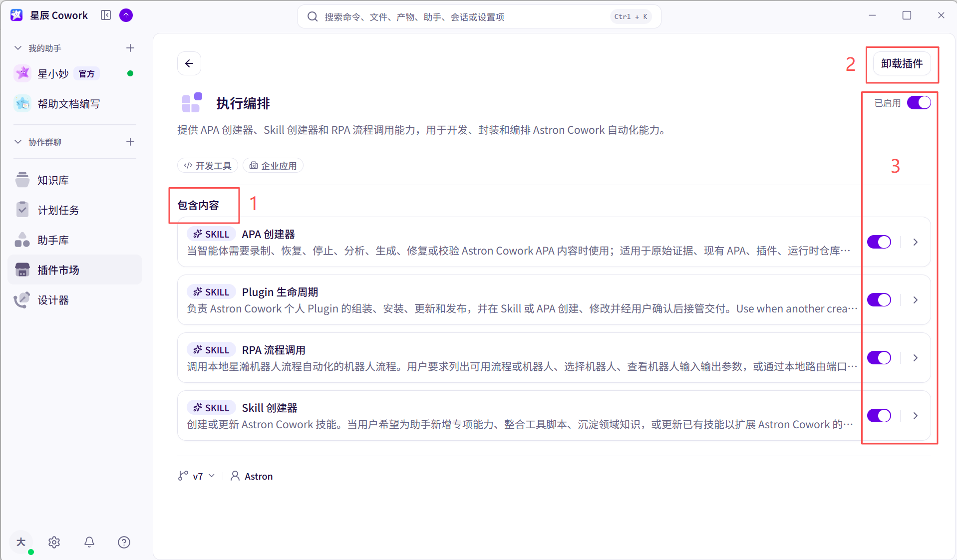
Task: Toggle the 已启用 plugin switch
Action: [x=919, y=103]
